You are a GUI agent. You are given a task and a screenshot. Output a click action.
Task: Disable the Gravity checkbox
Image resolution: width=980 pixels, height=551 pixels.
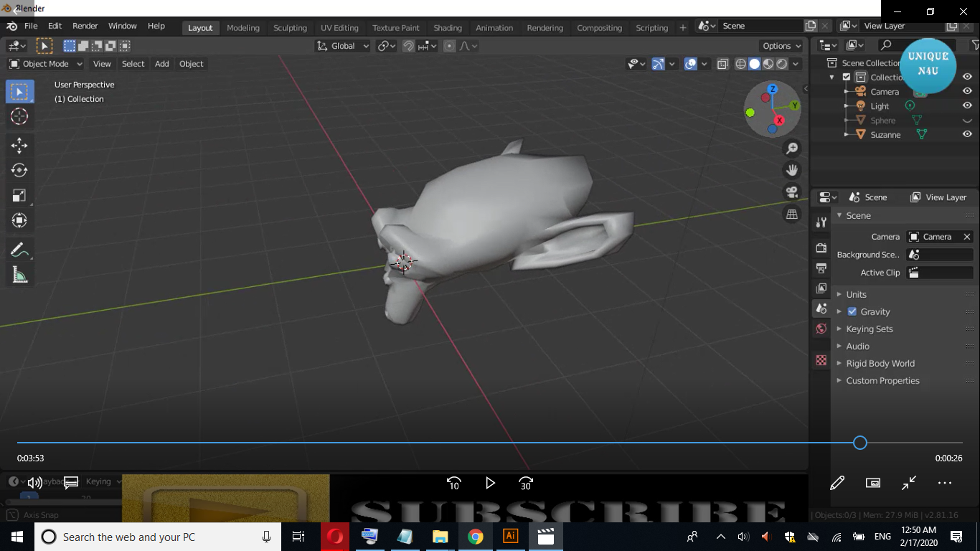853,311
